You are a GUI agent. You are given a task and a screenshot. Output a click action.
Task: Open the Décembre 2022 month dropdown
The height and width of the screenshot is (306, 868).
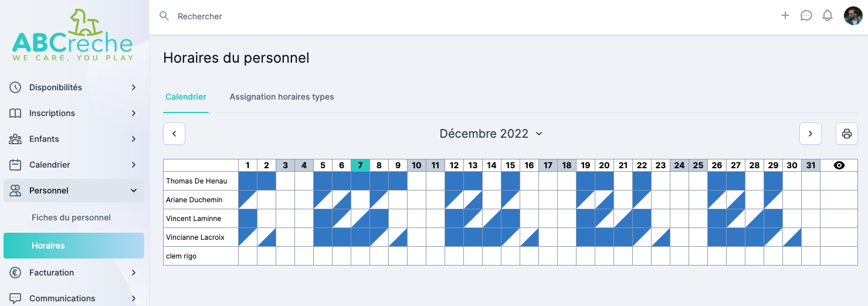491,134
